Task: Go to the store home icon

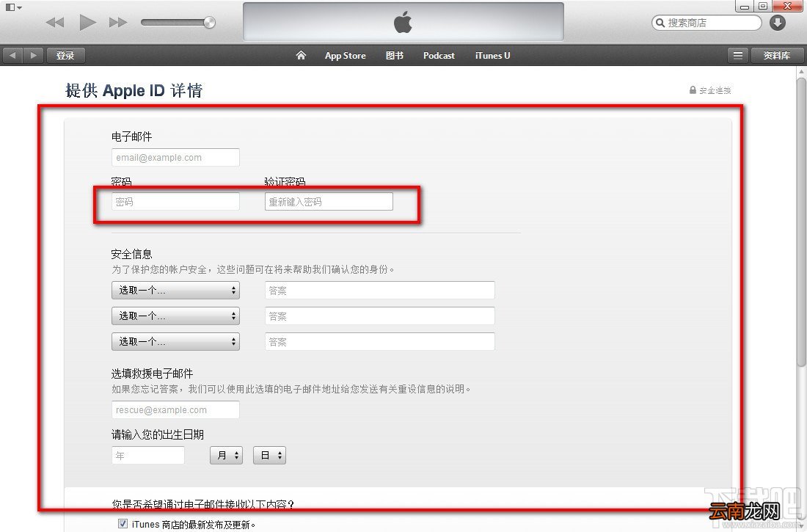Action: pyautogui.click(x=301, y=55)
